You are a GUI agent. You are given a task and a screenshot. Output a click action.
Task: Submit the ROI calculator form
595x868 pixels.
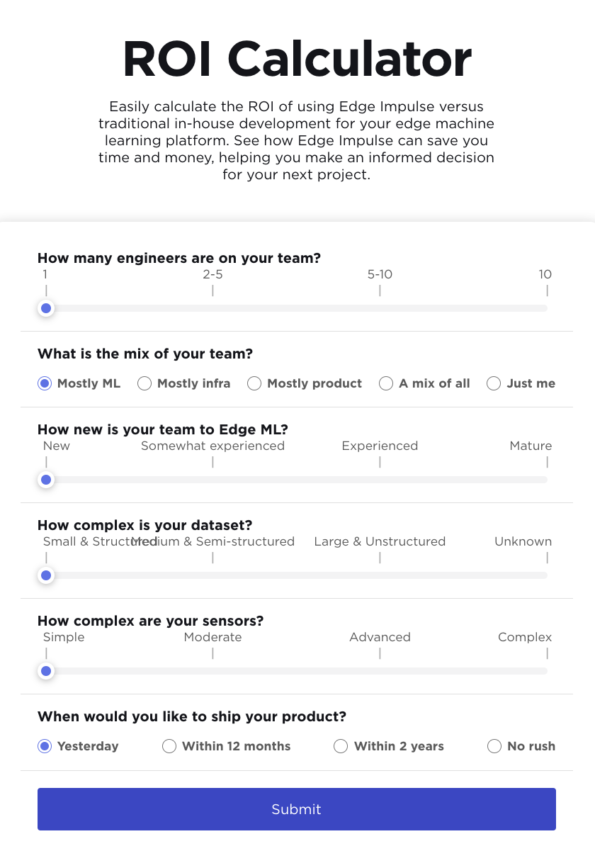click(x=297, y=809)
